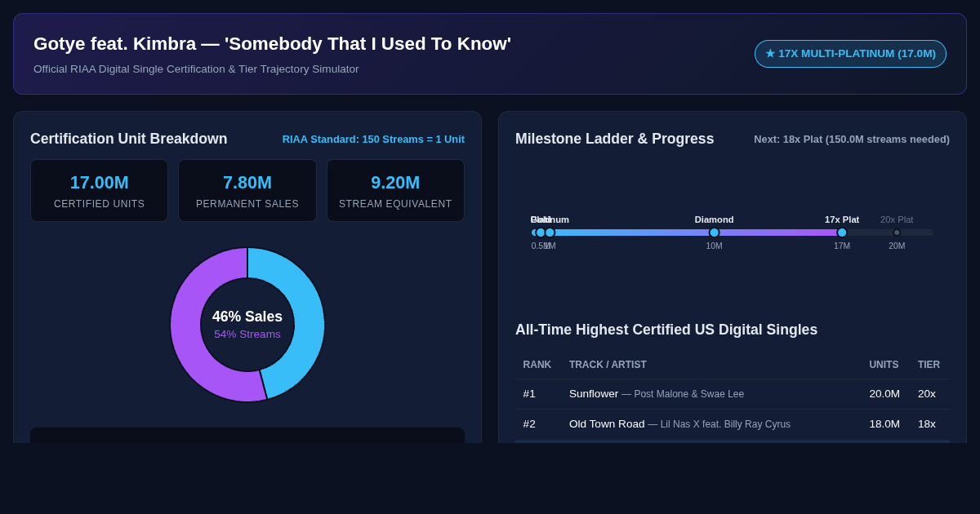Sort table by the RANK column header
This screenshot has width=980, height=514.
pos(537,365)
